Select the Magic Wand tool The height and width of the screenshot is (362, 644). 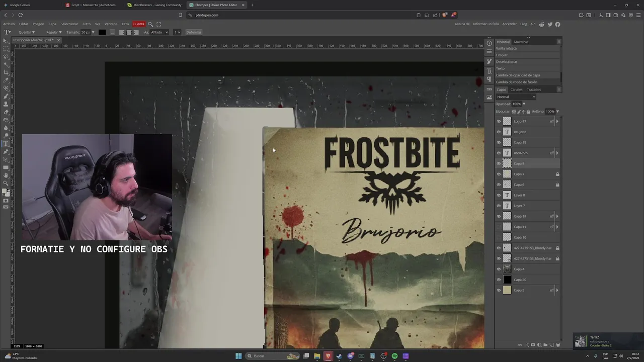point(6,64)
